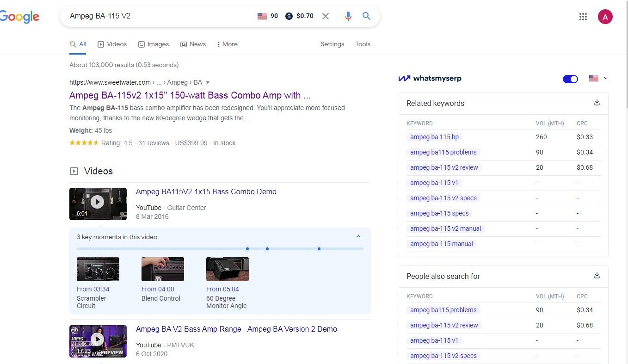
Task: Open search Tools
Action: coord(363,44)
